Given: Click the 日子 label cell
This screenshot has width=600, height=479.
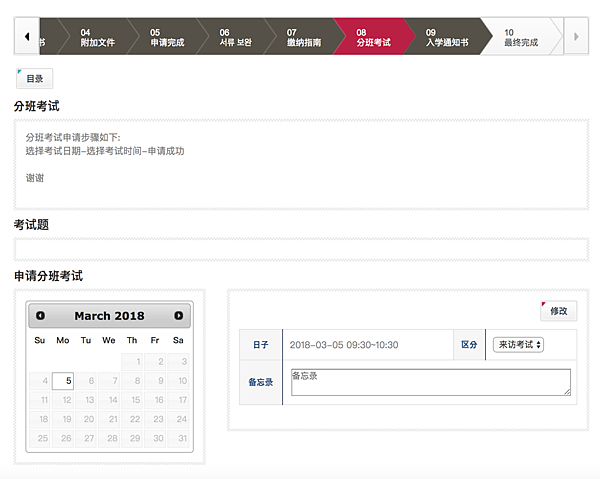Looking at the screenshot, I should (x=261, y=345).
